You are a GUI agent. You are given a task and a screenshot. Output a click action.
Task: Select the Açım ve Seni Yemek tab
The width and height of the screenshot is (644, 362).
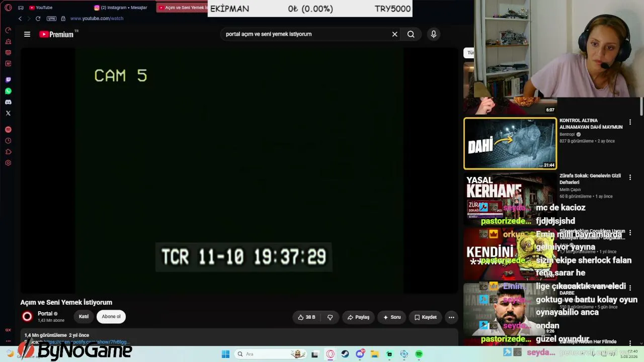coord(182,8)
